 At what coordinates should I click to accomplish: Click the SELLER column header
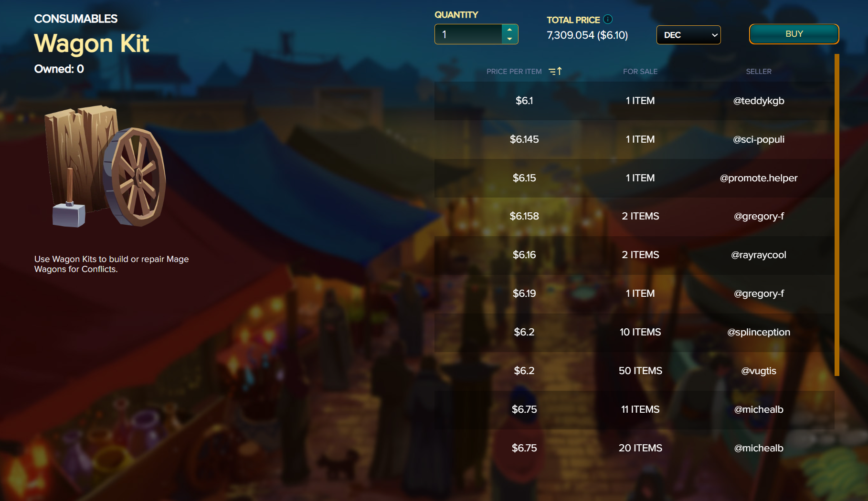759,72
